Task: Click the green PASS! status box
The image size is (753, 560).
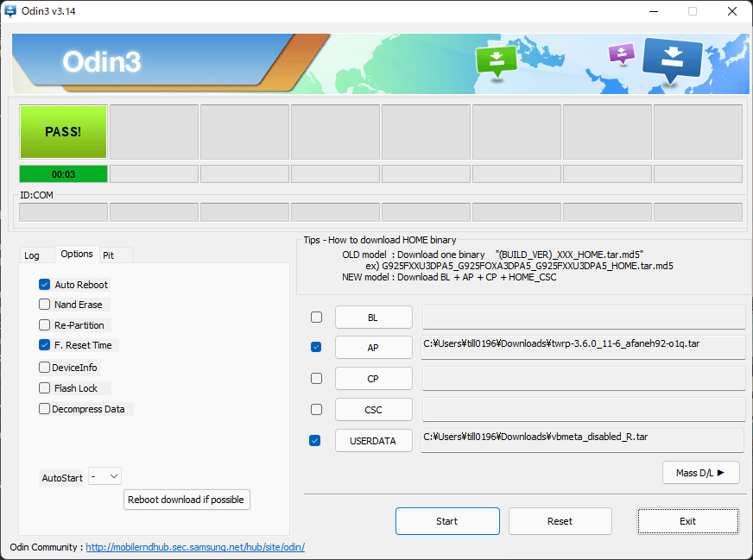Action: 63,132
